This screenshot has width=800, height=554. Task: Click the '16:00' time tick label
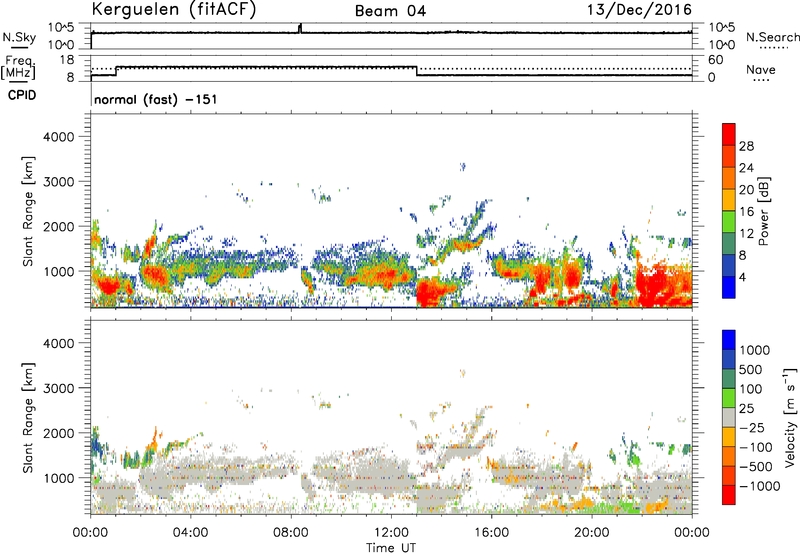tap(491, 533)
